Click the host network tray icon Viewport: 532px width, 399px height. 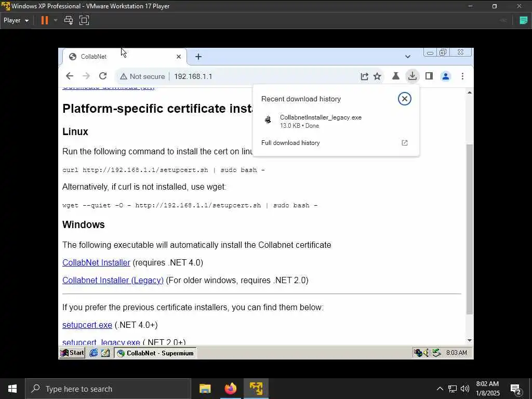point(453,389)
